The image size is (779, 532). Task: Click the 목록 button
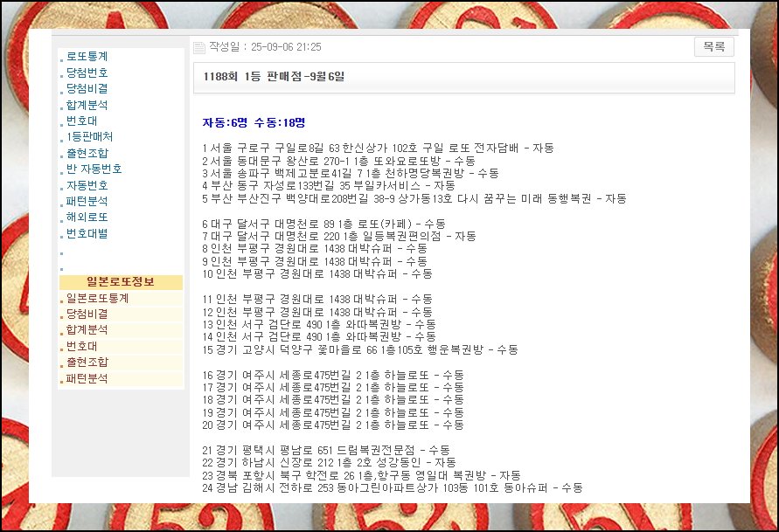(x=714, y=46)
